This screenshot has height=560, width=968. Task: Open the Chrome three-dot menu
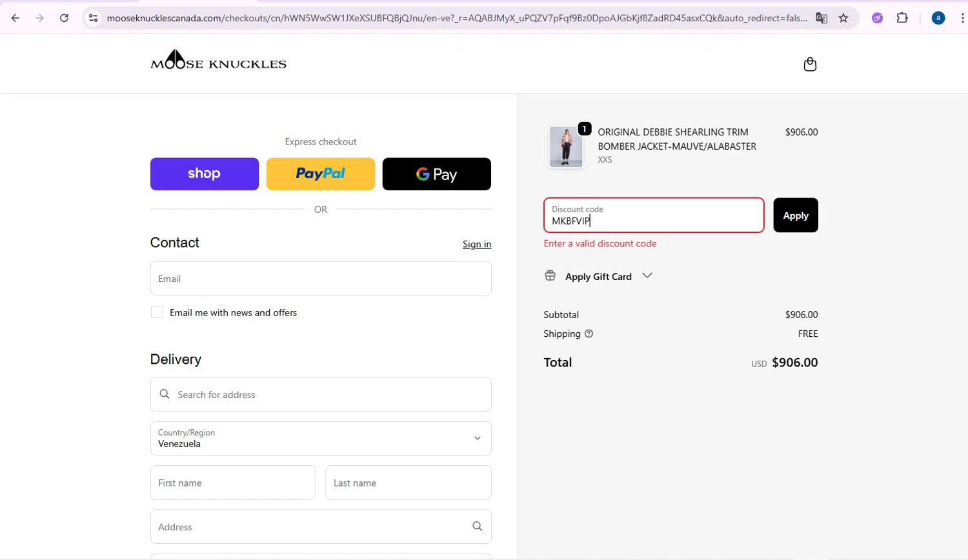click(x=962, y=18)
